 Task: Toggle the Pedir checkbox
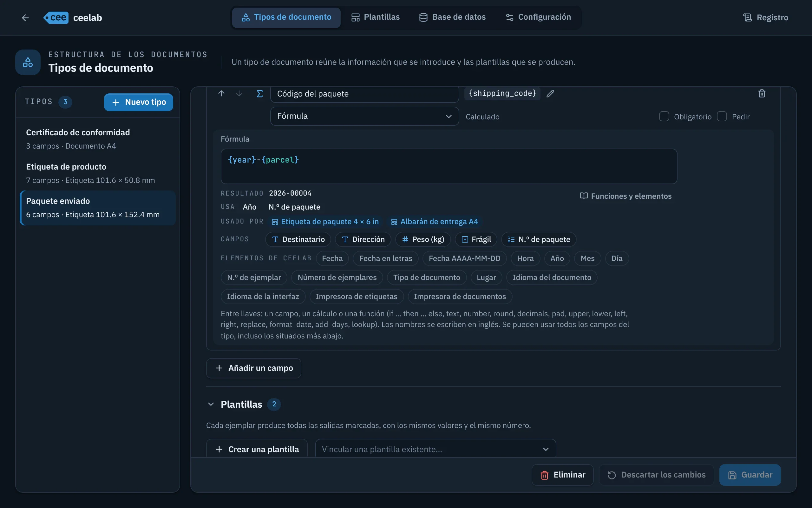(722, 116)
